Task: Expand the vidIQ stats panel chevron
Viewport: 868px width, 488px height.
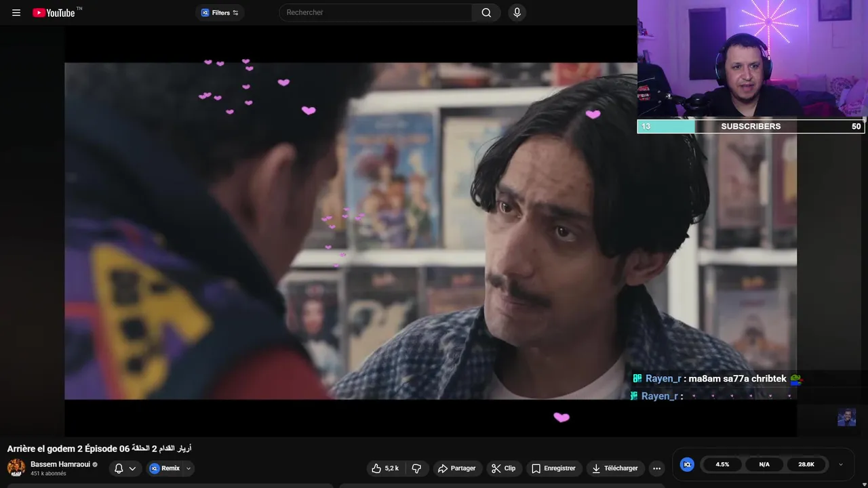Action: click(841, 464)
